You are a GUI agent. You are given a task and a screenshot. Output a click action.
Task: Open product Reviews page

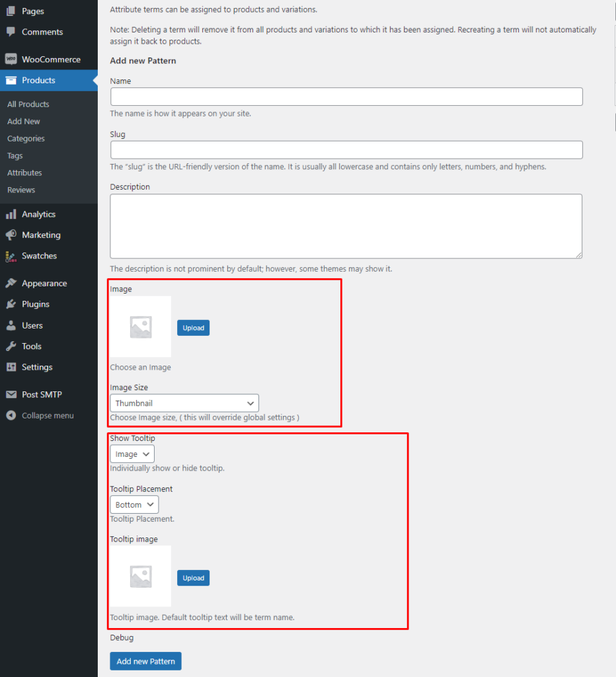pos(21,190)
